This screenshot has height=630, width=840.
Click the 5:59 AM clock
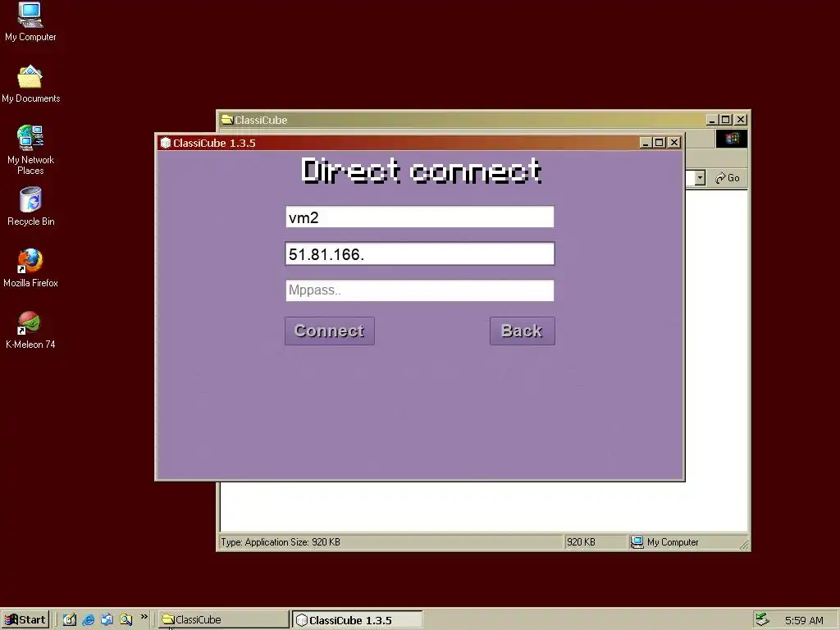point(804,620)
